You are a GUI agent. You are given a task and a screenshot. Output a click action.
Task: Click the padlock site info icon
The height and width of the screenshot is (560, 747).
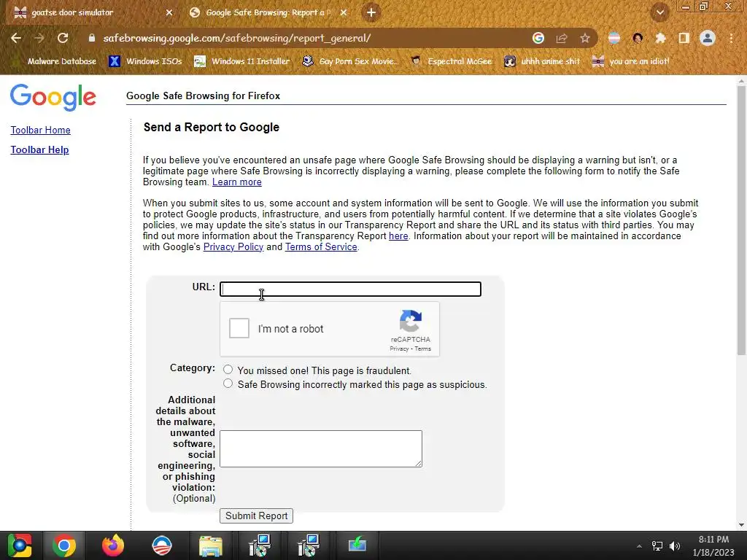click(92, 38)
